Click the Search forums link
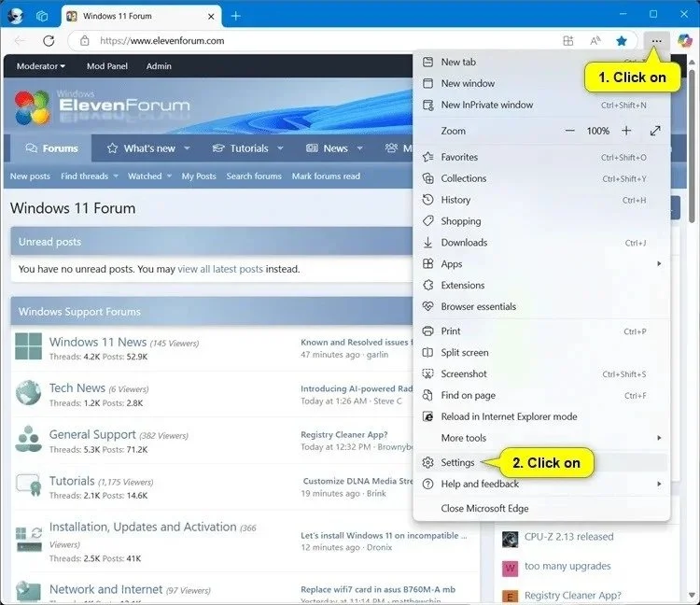Screen dimensions: 700x605 coord(254,176)
